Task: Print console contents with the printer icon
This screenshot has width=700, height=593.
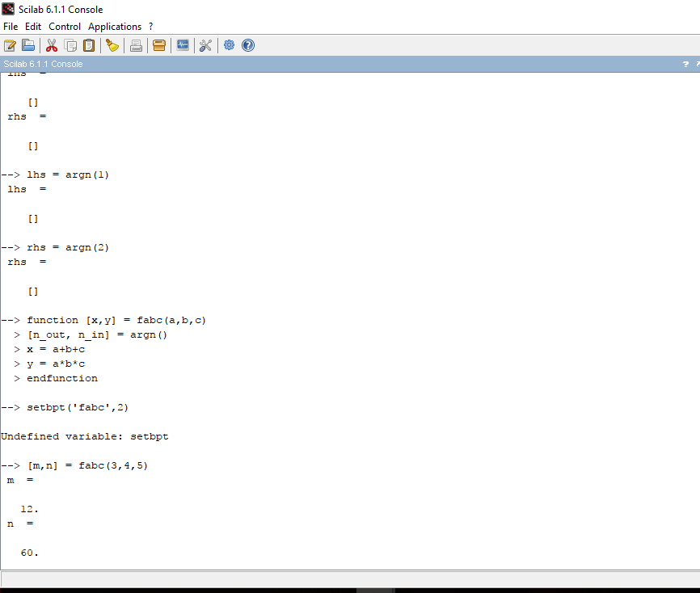Action: point(136,45)
